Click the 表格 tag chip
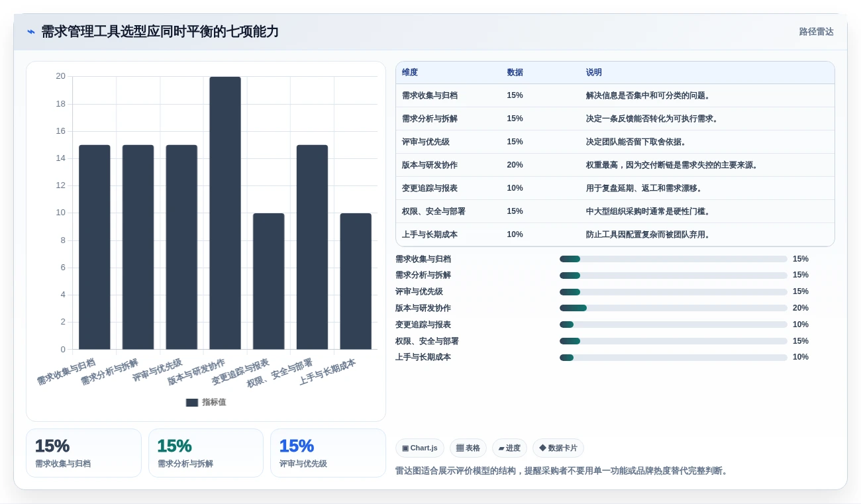861x504 pixels. pyautogui.click(x=468, y=448)
